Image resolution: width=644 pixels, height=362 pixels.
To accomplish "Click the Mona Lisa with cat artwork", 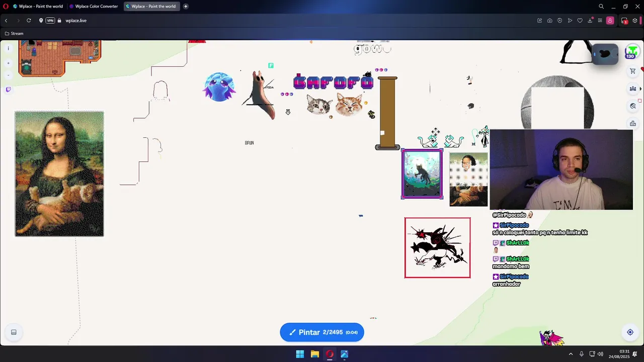I will [x=59, y=174].
